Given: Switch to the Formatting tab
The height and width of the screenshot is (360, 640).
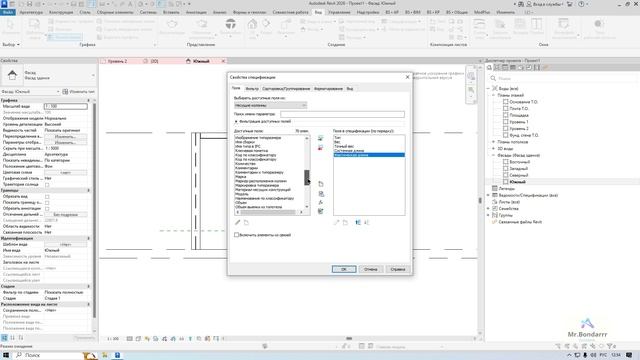Looking at the screenshot, I should (328, 89).
